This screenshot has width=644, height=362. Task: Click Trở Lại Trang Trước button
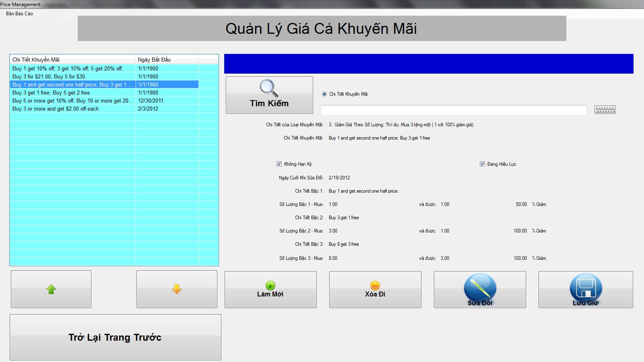(115, 337)
